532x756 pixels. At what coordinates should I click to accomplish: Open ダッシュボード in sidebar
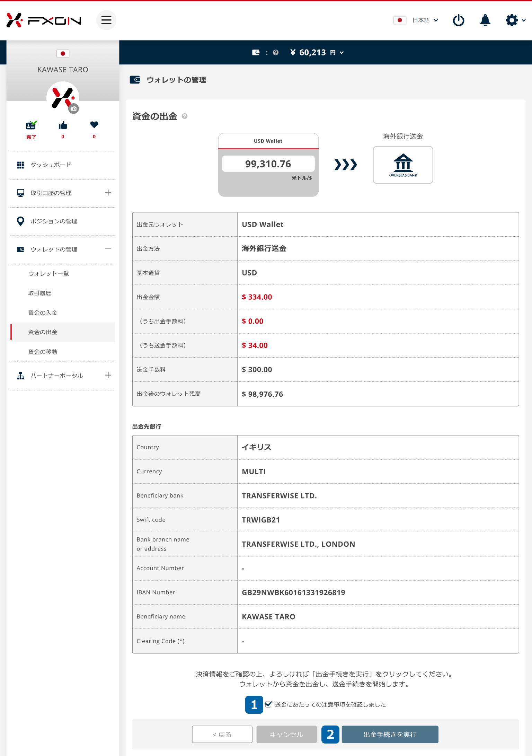[51, 165]
